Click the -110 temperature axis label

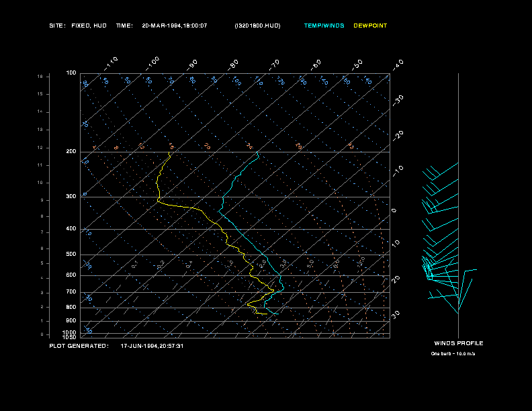click(111, 64)
